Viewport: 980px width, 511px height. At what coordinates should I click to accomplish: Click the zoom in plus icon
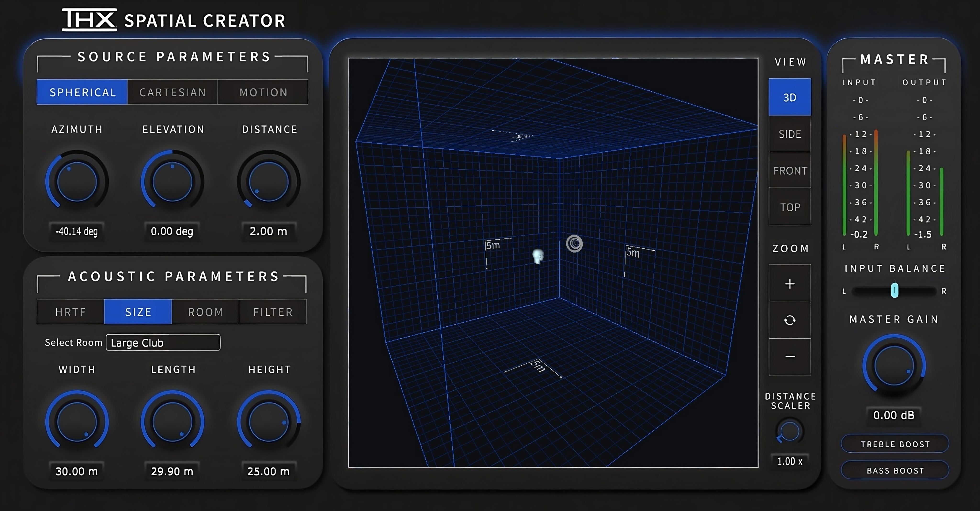pyautogui.click(x=790, y=284)
